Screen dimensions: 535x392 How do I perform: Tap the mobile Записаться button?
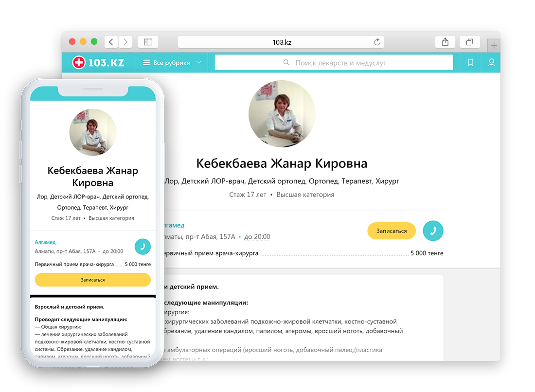click(x=93, y=280)
